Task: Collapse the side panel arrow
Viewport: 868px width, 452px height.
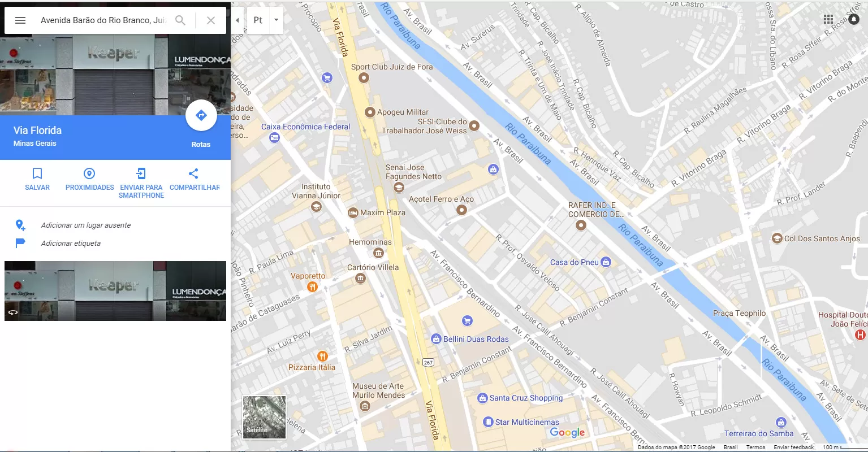Action: (x=237, y=20)
